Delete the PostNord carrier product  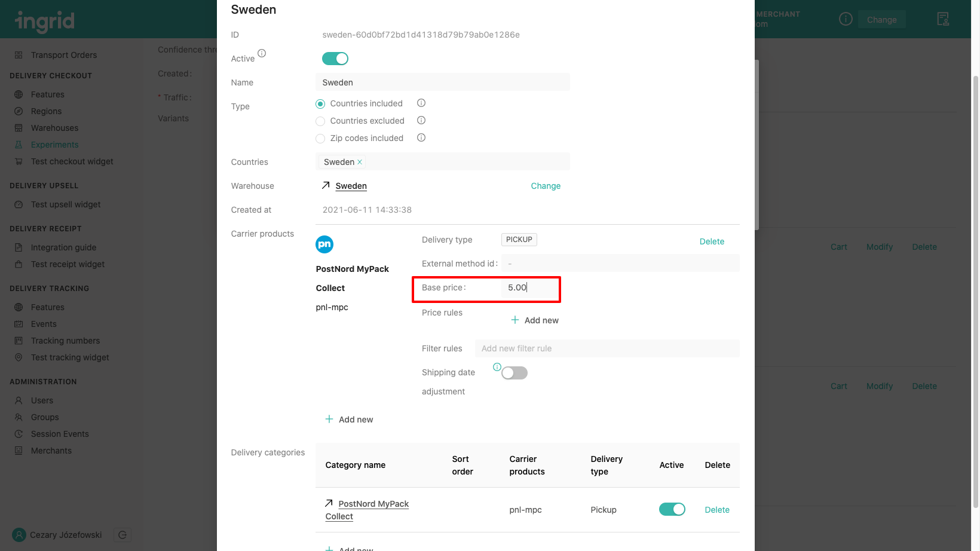point(712,241)
